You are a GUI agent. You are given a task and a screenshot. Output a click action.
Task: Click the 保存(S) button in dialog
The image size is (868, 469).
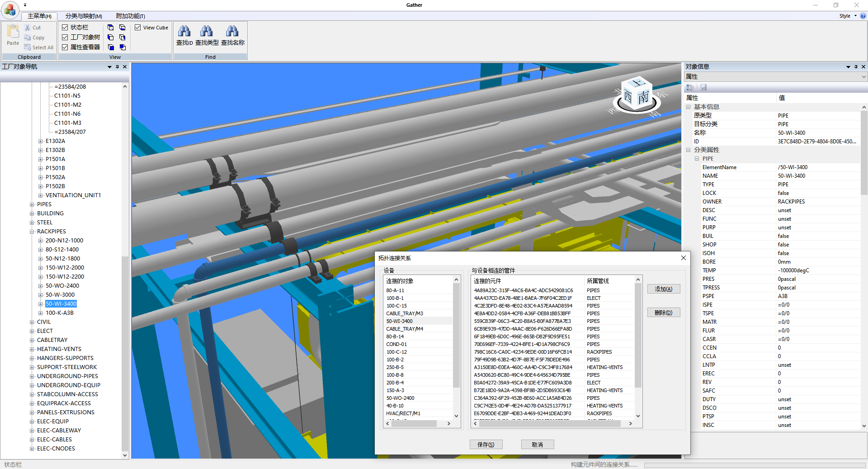[x=486, y=445]
